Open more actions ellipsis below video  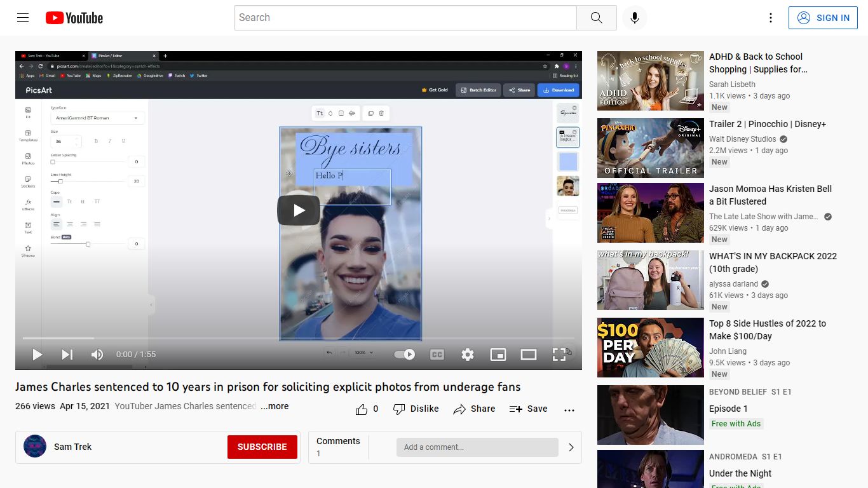tap(569, 410)
